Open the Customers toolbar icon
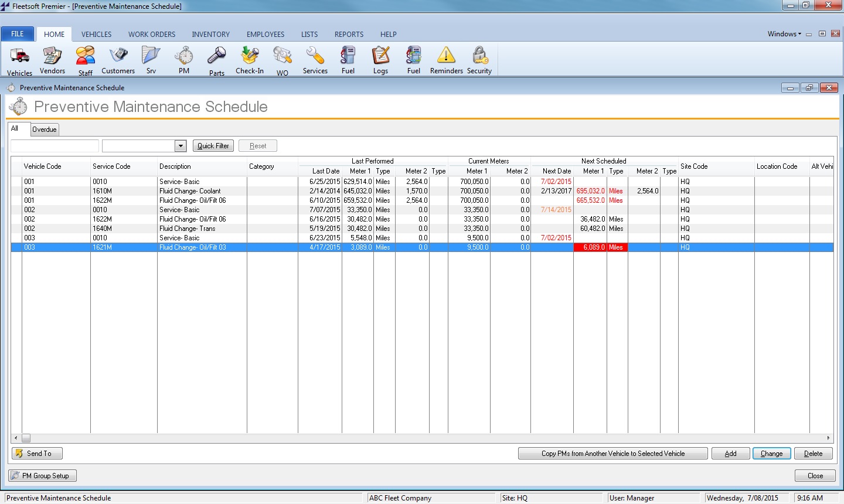This screenshot has height=504, width=844. point(118,61)
